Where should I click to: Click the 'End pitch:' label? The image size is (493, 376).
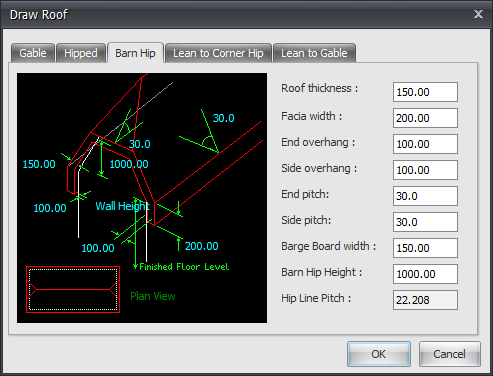click(x=305, y=194)
